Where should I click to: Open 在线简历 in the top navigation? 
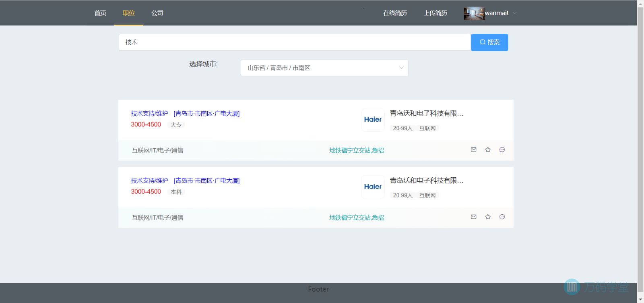click(395, 13)
